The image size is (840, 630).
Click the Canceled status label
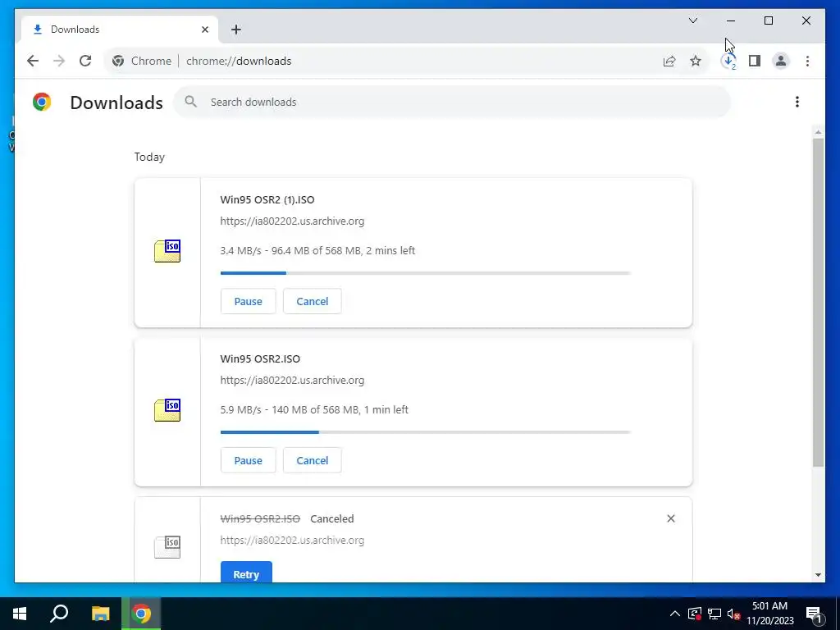[332, 518]
